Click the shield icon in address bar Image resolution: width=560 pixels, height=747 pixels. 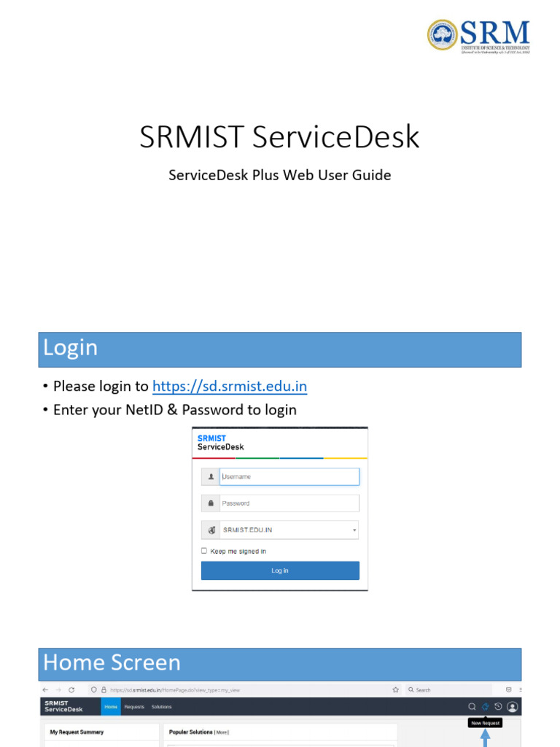[94, 690]
